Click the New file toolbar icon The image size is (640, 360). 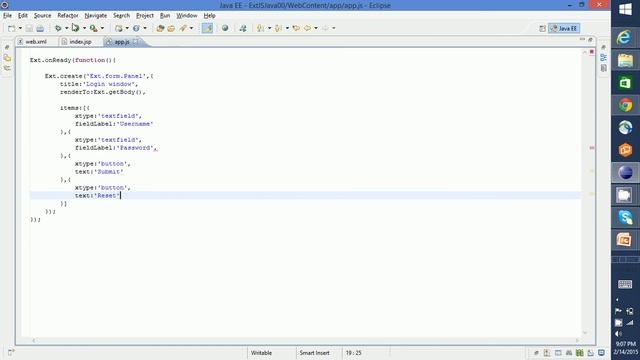[11, 28]
